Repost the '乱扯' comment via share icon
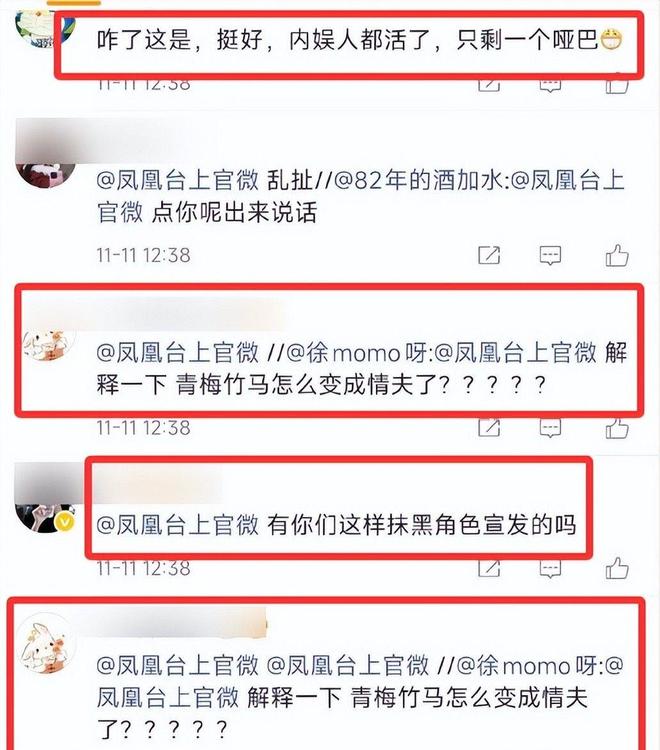The height and width of the screenshot is (750, 660). 489,255
